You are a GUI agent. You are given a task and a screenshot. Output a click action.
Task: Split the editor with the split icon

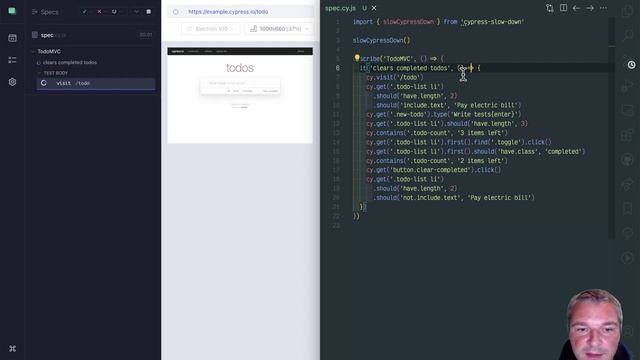pyautogui.click(x=563, y=8)
